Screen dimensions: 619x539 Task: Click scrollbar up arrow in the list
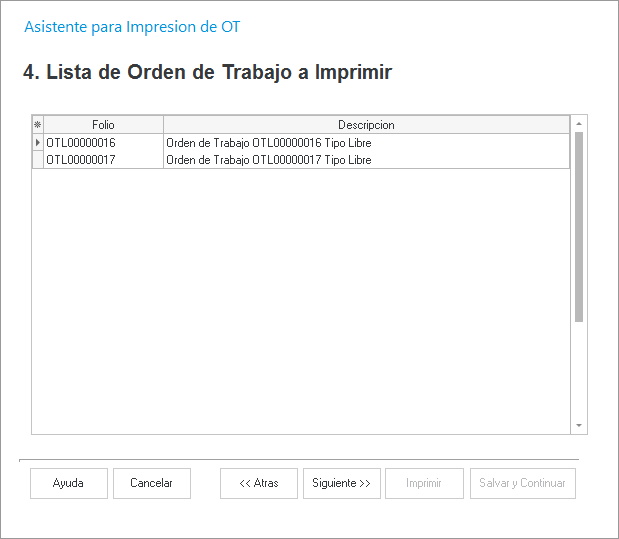click(x=579, y=124)
